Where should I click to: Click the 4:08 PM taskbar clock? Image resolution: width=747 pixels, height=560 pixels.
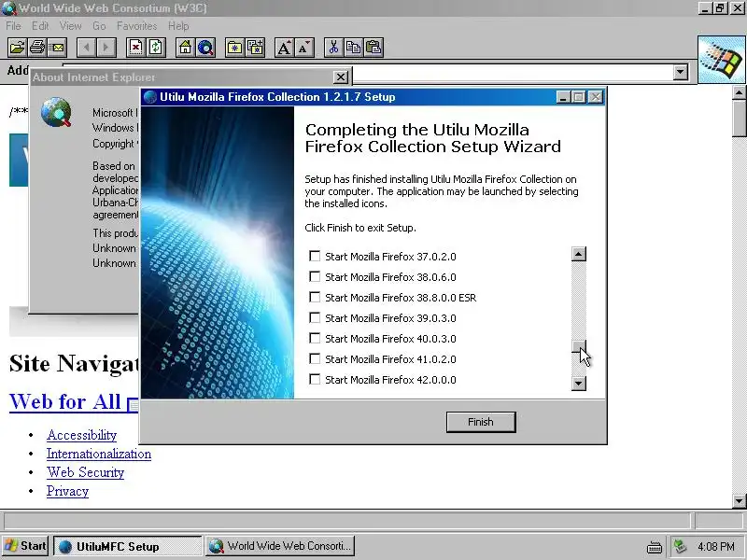click(716, 546)
